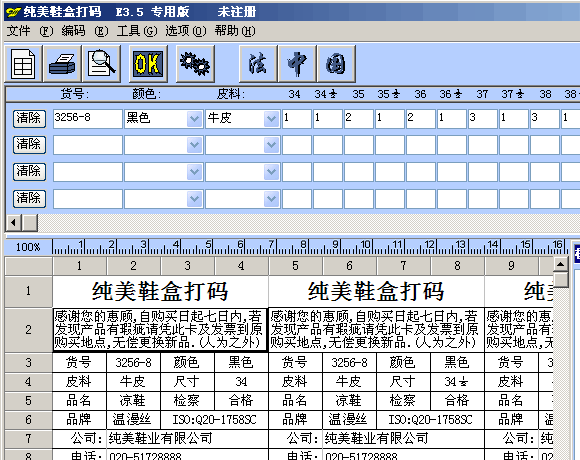580x460 pixels.
Task: Open the 文件(F) menu
Action: pos(30,31)
